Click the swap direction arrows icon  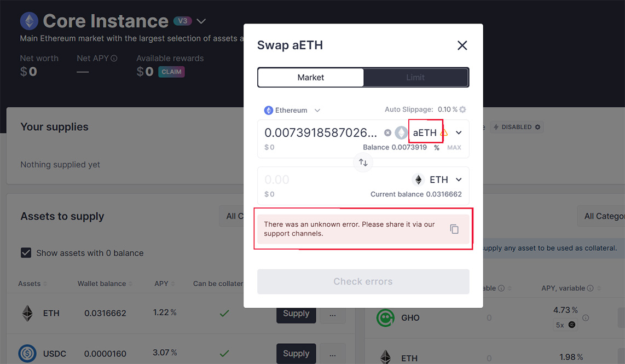[363, 163]
